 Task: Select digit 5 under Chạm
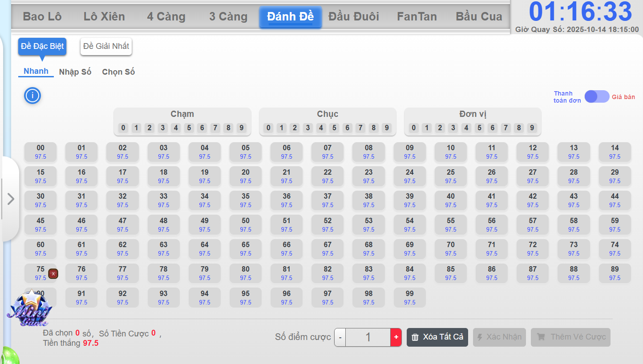point(189,128)
